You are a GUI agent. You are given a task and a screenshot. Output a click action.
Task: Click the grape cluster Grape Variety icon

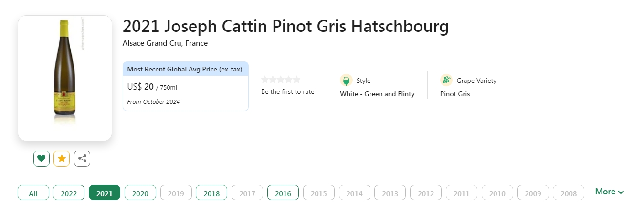click(x=446, y=81)
